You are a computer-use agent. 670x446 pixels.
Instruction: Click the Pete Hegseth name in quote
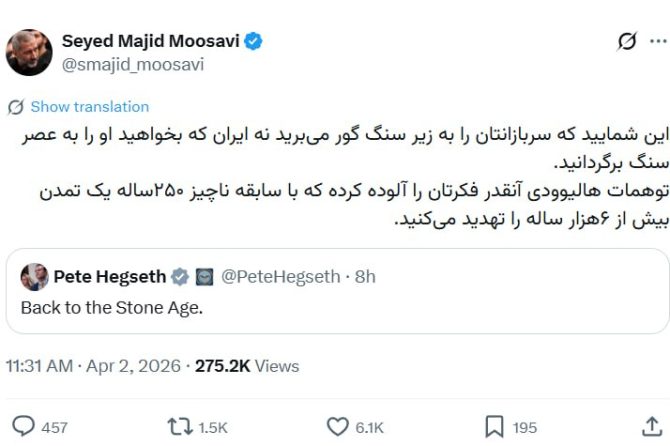[108, 277]
